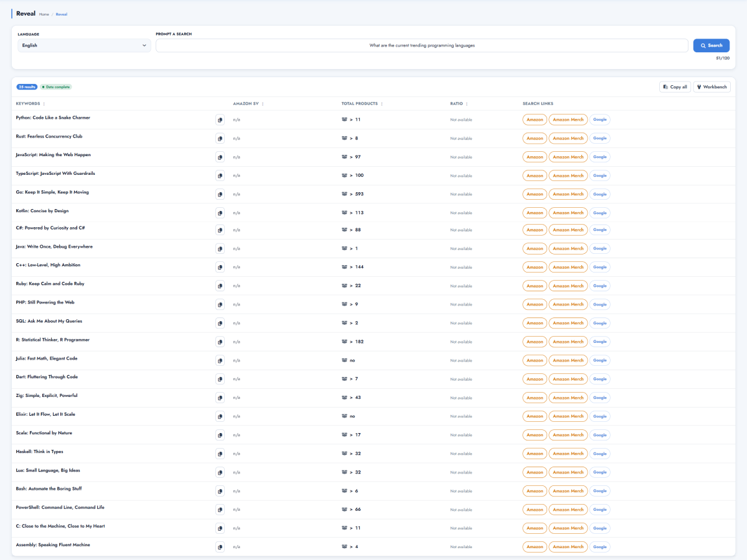Open the Workbench
The image size is (747, 560).
pyautogui.click(x=712, y=87)
